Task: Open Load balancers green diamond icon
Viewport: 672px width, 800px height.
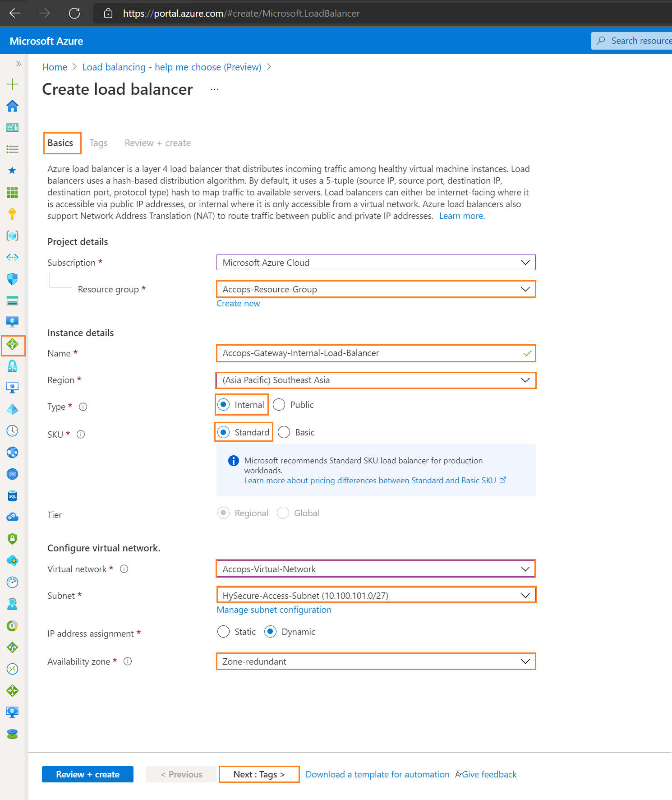Action: (13, 345)
